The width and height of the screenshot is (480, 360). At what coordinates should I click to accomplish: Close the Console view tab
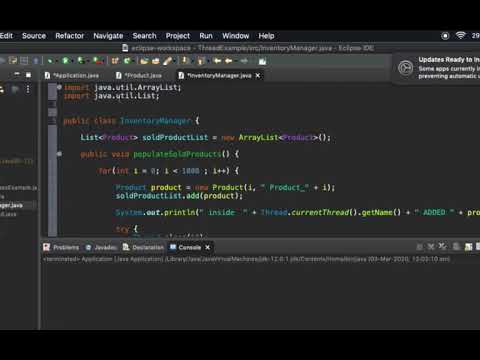click(208, 247)
